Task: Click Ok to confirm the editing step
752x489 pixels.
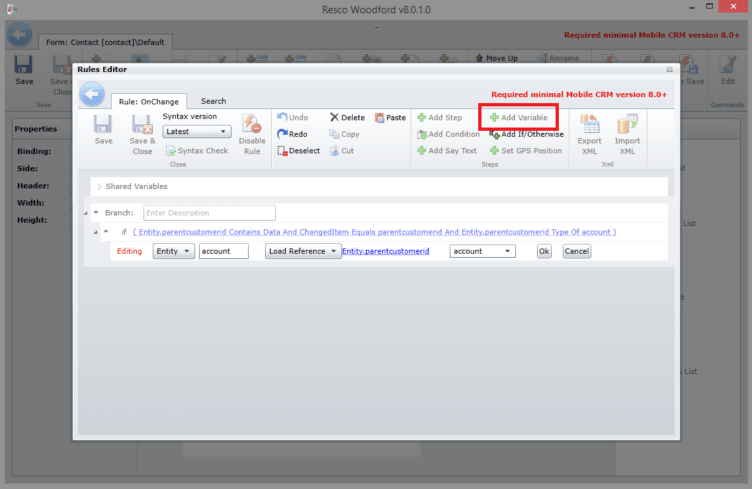Action: [544, 251]
